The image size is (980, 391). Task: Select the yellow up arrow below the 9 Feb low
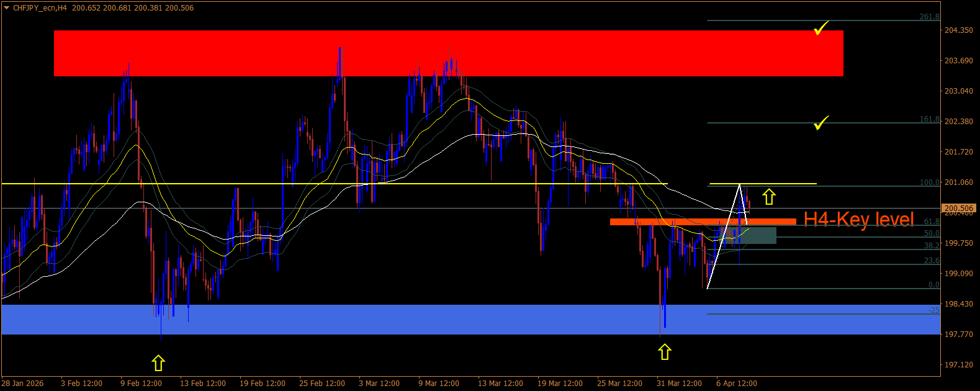pyautogui.click(x=158, y=362)
